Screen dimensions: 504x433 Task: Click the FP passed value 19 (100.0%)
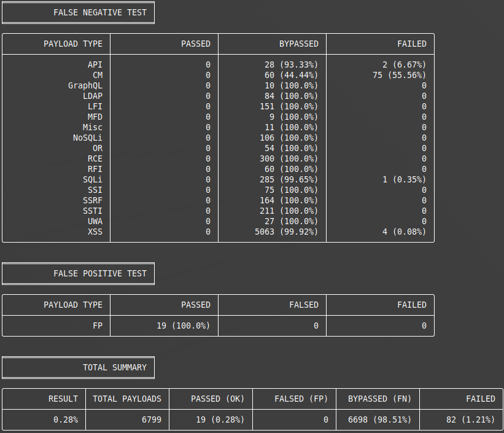point(183,326)
